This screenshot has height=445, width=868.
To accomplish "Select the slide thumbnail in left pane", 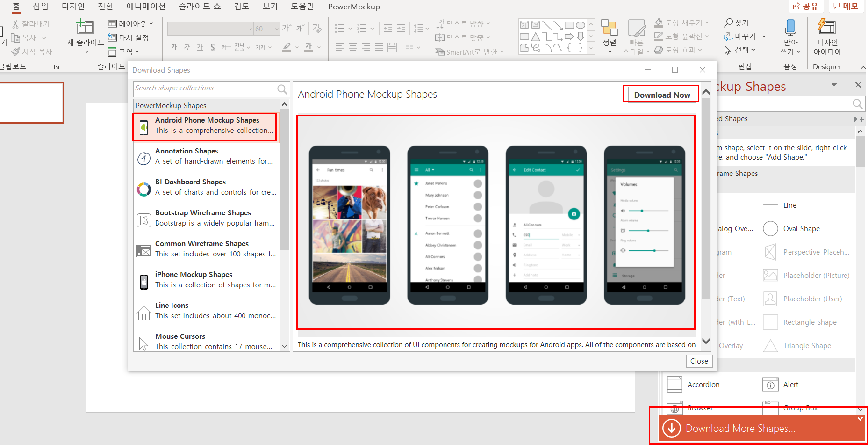I will [x=31, y=103].
